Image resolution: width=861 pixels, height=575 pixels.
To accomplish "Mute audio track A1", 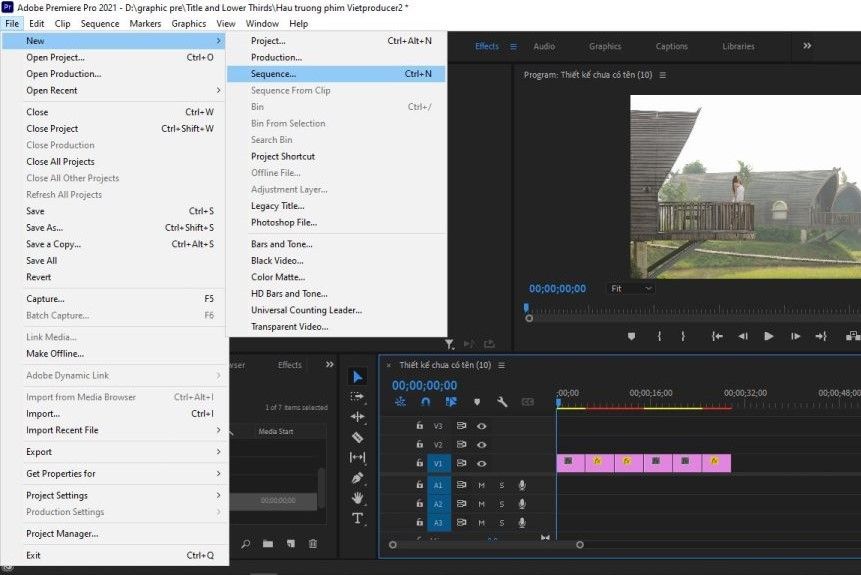I will (481, 485).
